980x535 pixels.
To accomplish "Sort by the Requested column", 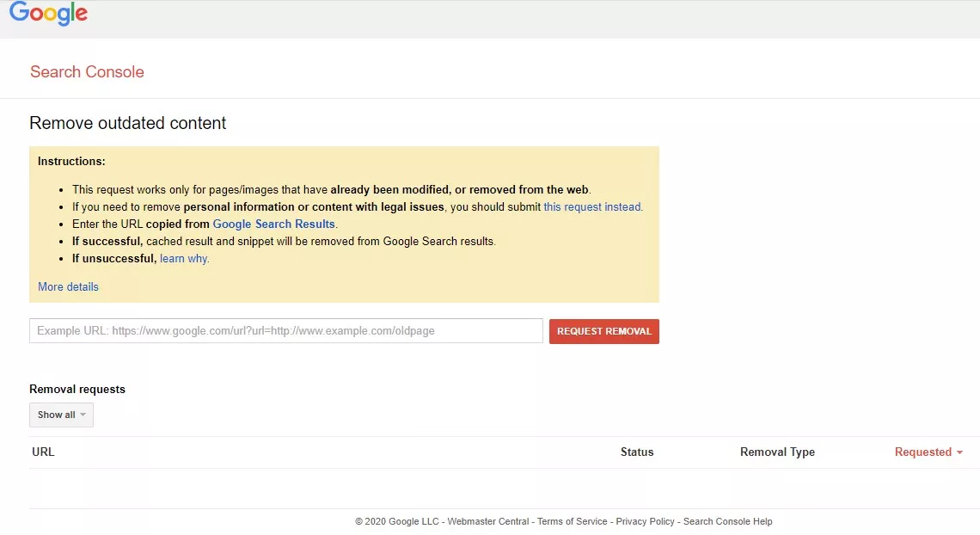I will 928,452.
